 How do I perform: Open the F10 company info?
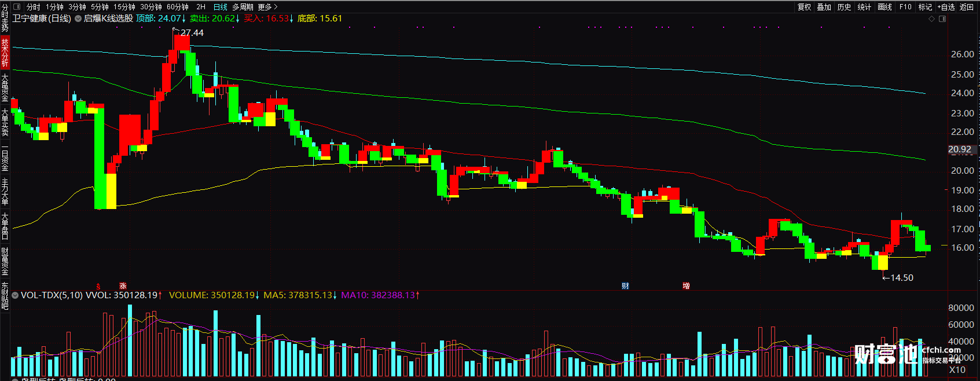pyautogui.click(x=905, y=7)
